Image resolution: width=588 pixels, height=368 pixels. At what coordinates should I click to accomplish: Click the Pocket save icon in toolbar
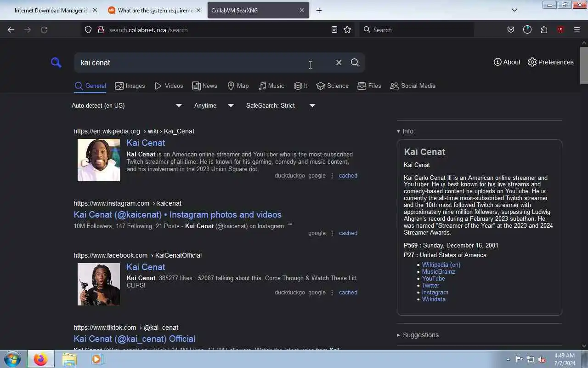point(511,30)
